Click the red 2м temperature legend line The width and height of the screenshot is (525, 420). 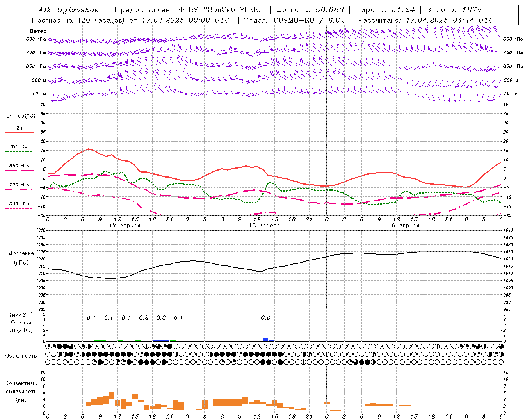click(19, 132)
